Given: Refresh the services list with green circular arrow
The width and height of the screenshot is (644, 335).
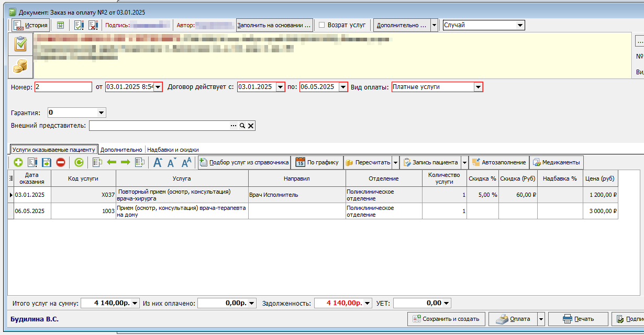Looking at the screenshot, I should 79,162.
